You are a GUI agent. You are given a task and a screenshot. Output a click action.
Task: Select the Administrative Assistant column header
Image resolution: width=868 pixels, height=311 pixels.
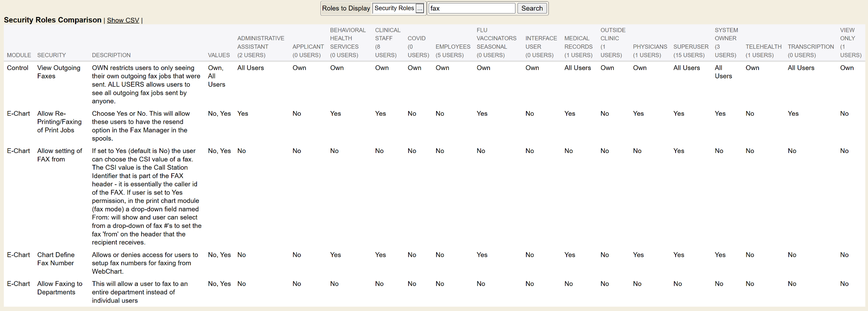[x=260, y=47]
